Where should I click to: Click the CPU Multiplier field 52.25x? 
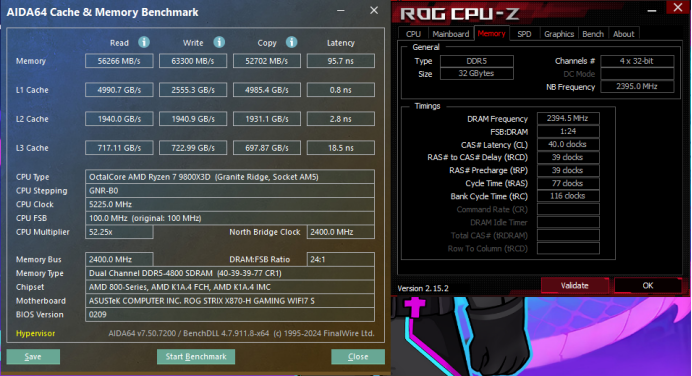pos(119,232)
